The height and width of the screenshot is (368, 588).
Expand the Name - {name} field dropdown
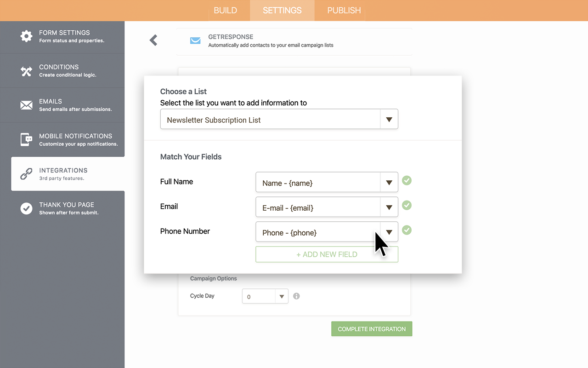click(x=389, y=183)
